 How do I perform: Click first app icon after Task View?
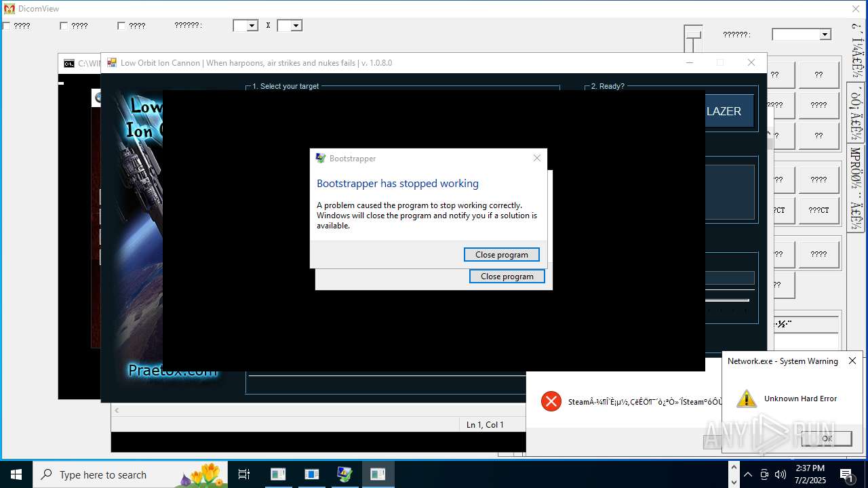(x=278, y=474)
